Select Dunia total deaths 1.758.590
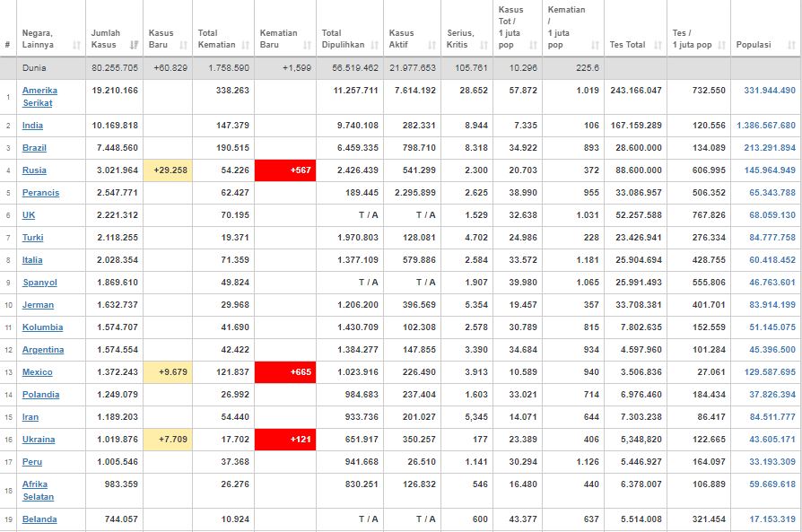Viewport: 802px width, 532px height. 229,68
